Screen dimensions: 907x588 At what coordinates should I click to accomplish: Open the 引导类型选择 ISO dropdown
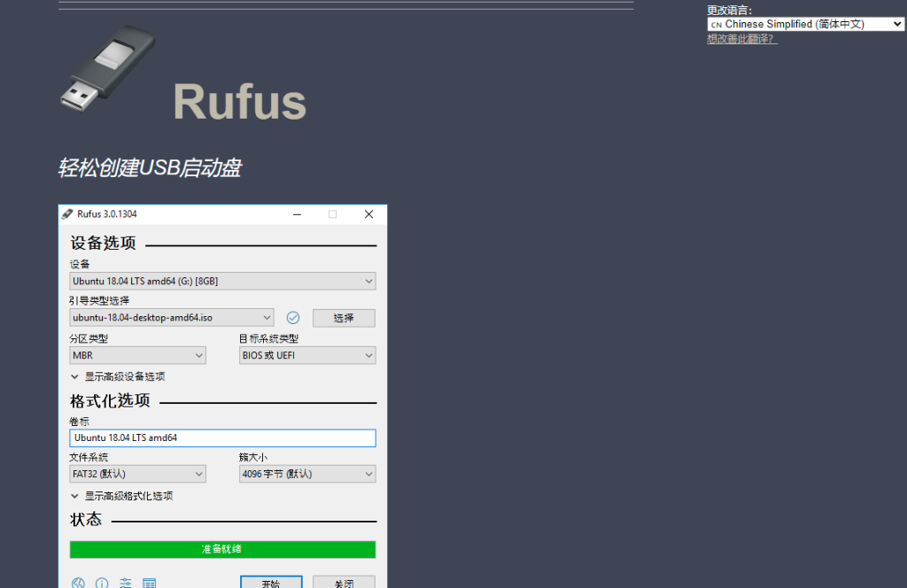pos(171,317)
